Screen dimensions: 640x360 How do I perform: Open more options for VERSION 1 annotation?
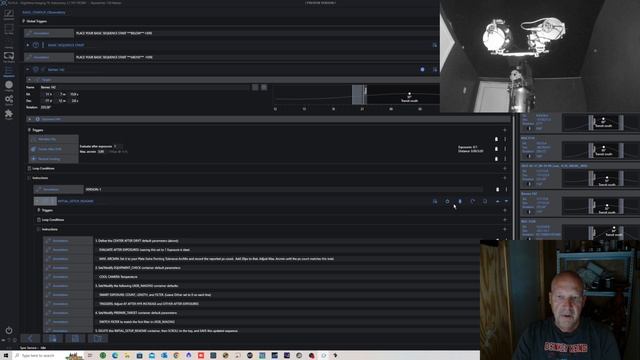506,189
